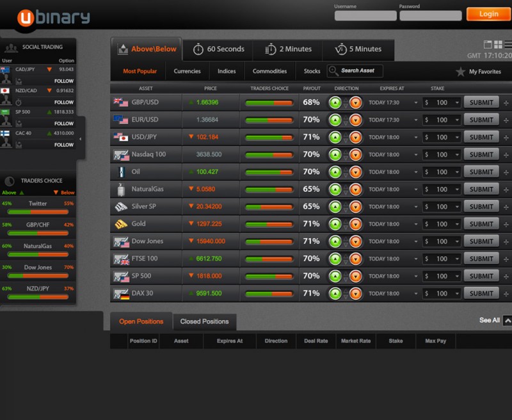Follow the CAD/JPY social trader
The height and width of the screenshot is (420, 512).
pos(63,81)
